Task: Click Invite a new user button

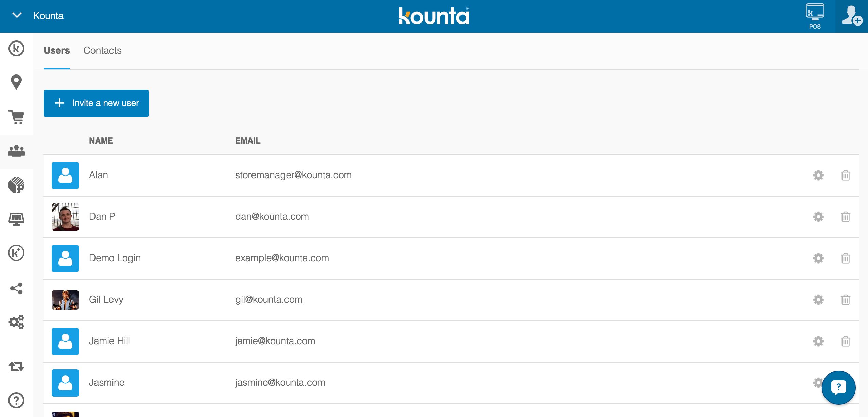Action: click(96, 103)
